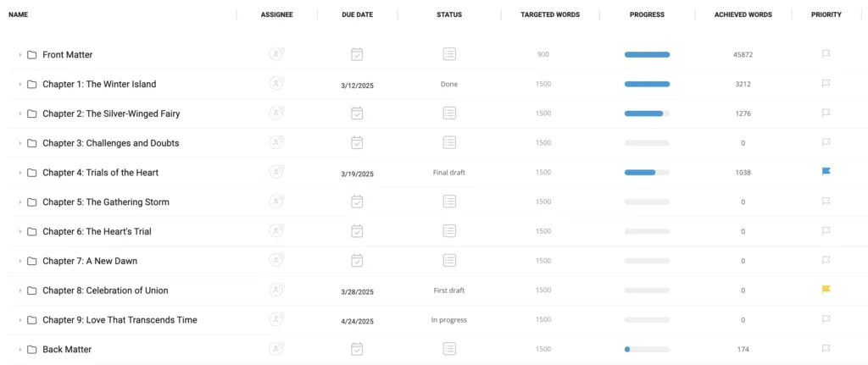Screen dimensions: 868x365
Task: Open Chapter 4: Trials of the Heart
Action: pos(100,173)
